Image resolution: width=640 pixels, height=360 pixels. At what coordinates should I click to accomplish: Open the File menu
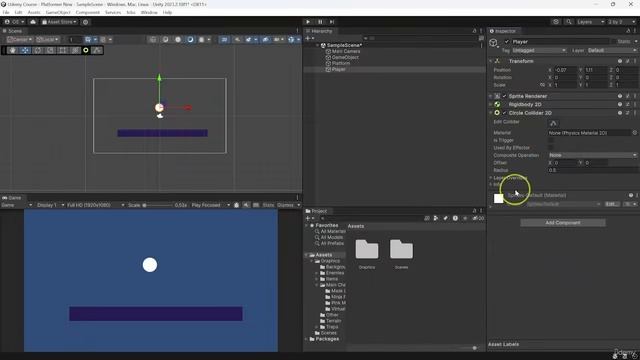tap(6, 13)
